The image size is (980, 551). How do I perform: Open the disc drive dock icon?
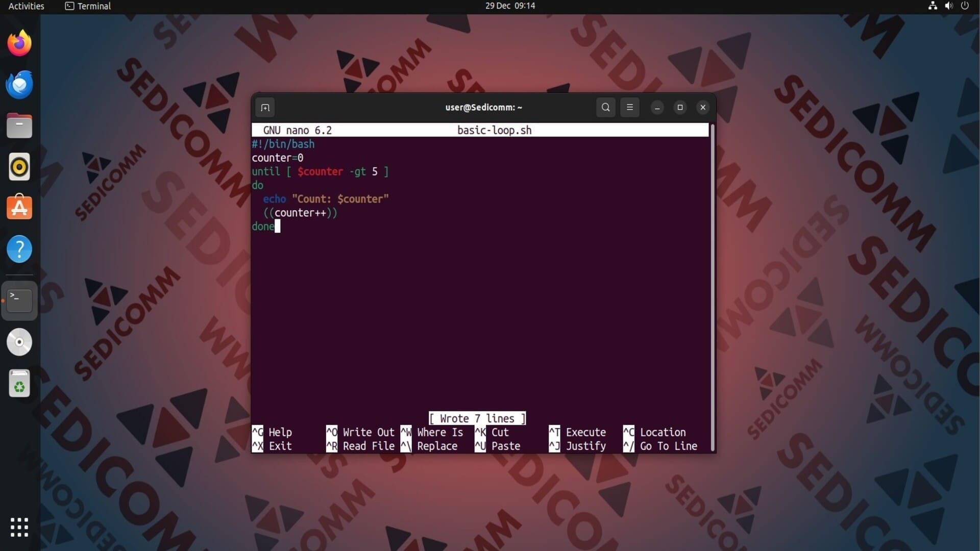coord(19,342)
